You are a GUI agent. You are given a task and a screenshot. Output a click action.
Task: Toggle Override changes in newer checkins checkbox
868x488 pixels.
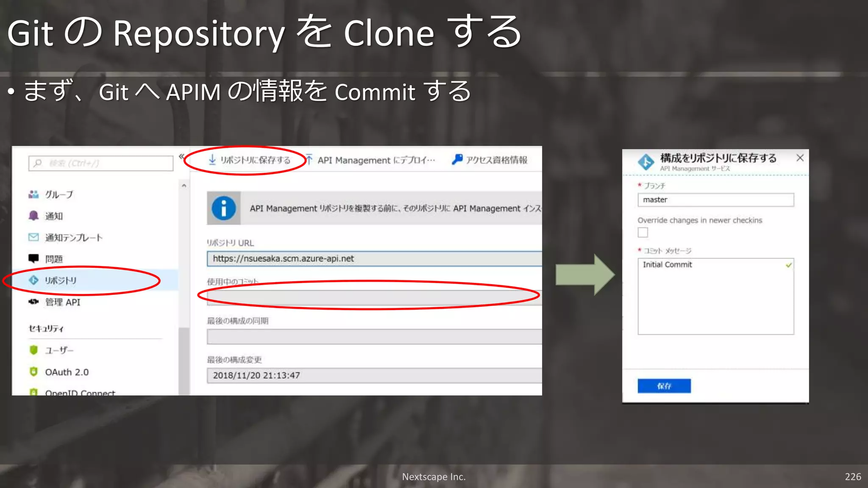click(643, 232)
